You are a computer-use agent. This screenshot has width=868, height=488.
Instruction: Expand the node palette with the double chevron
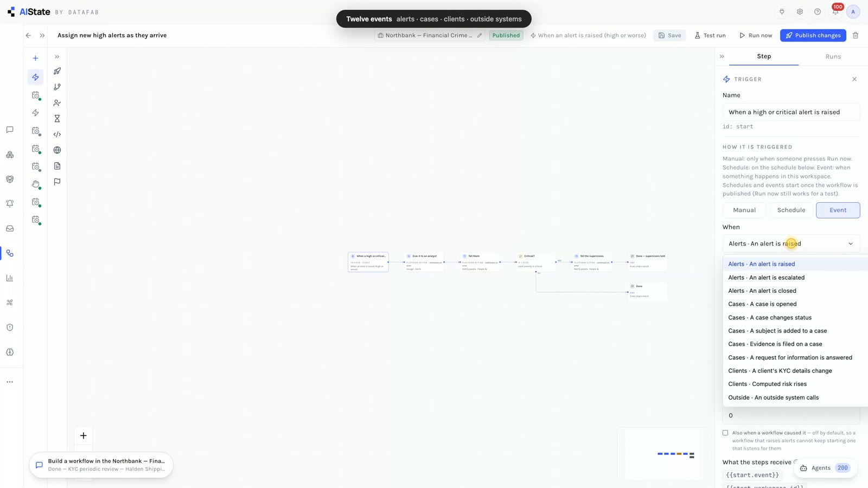[x=57, y=56]
